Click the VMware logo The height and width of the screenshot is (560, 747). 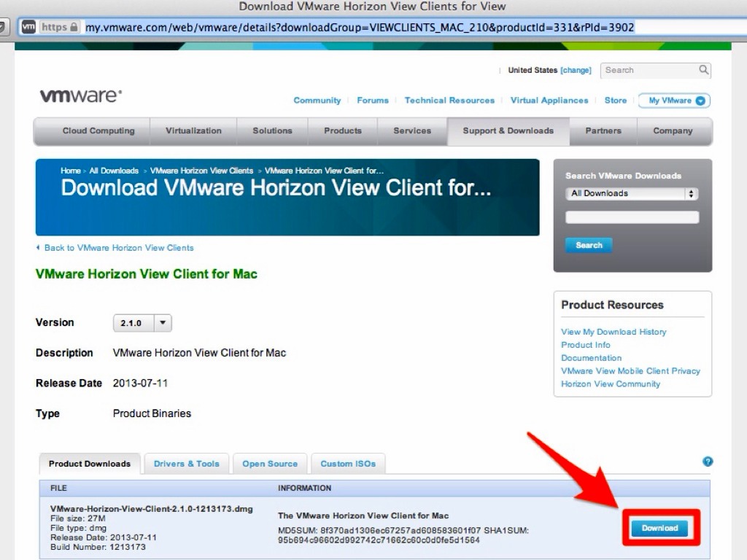pos(80,96)
